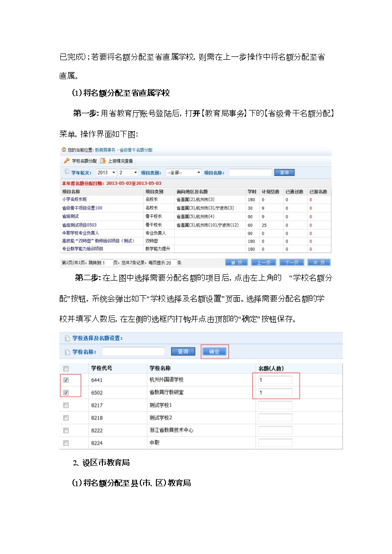
Task: Open the round number dropdown showing 2
Action: pos(128,173)
